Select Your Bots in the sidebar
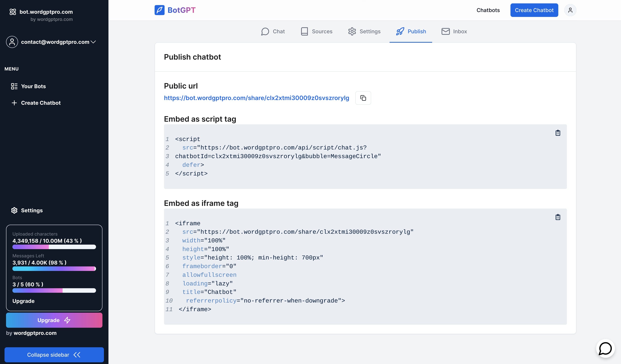Image resolution: width=621 pixels, height=364 pixels. [33, 86]
